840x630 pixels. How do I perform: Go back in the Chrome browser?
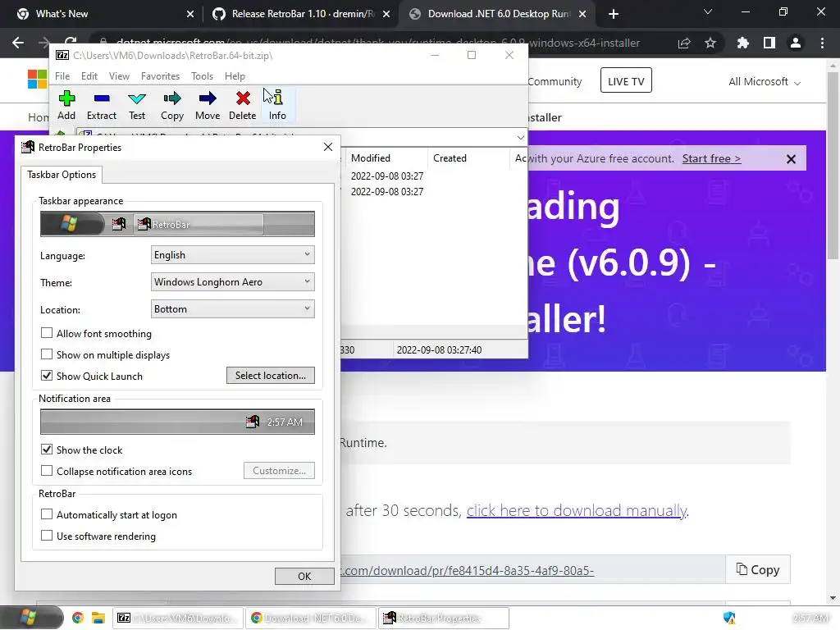tap(18, 43)
